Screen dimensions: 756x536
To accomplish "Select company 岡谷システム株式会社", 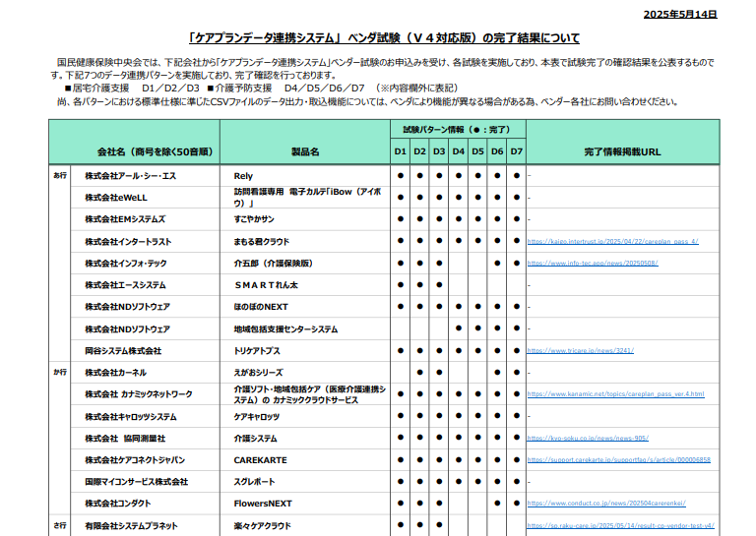I will click(123, 350).
